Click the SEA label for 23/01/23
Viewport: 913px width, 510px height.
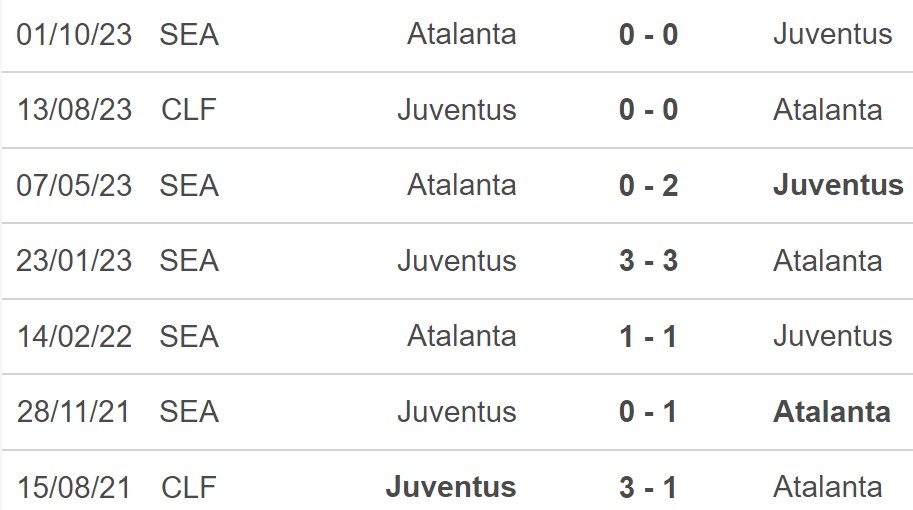pos(189,260)
